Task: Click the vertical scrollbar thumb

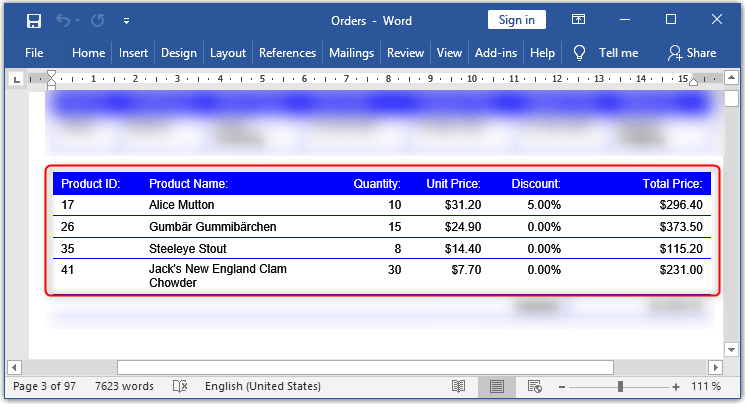Action: 731,98
